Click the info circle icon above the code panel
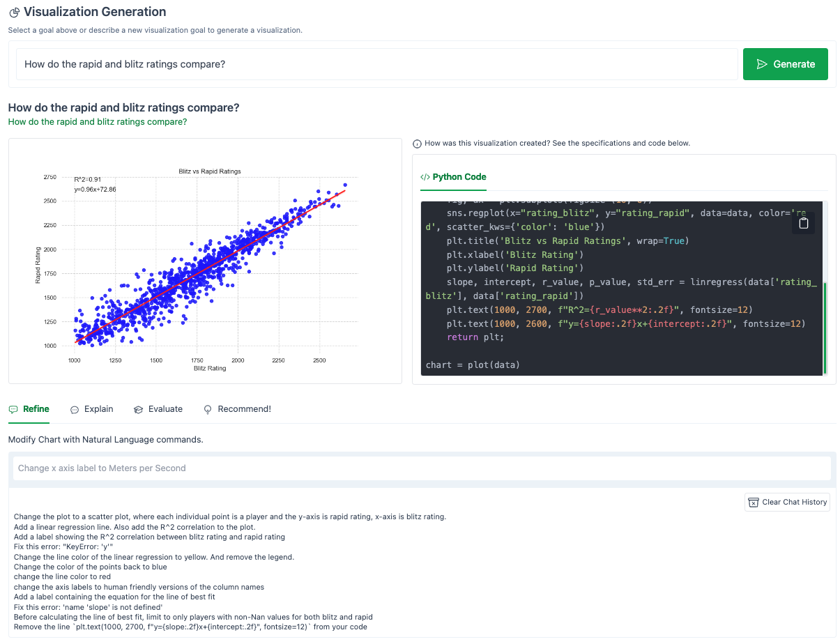The width and height of the screenshot is (840, 644). pyautogui.click(x=416, y=144)
